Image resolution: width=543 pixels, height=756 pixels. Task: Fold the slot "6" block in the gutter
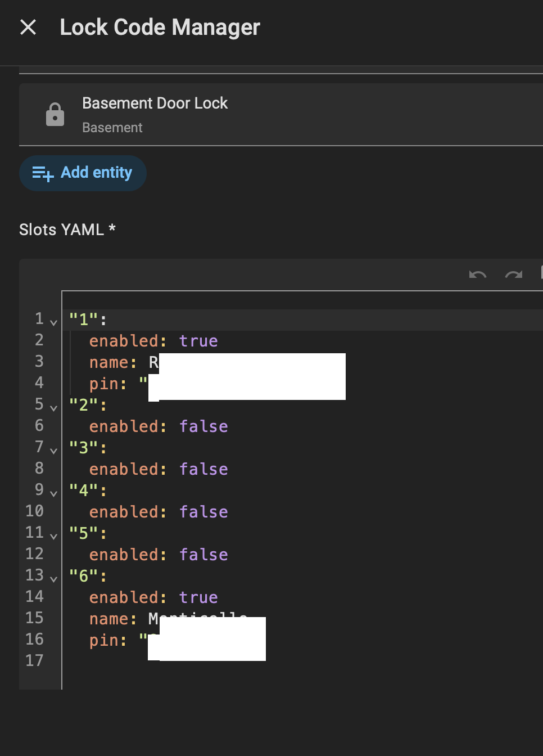coord(54,579)
